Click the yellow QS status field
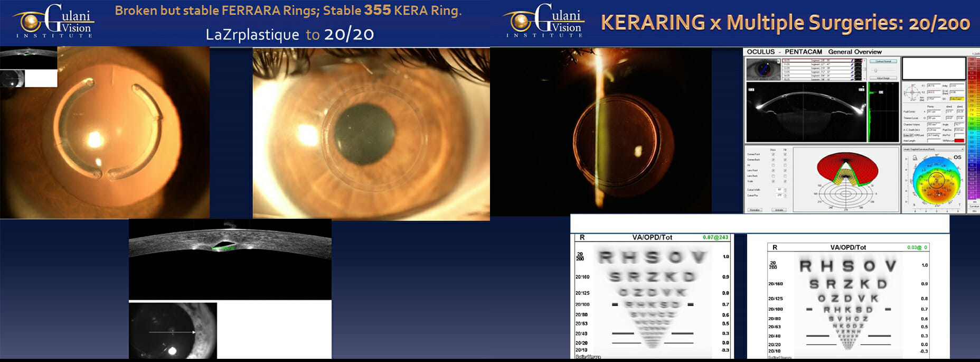 pos(957,99)
